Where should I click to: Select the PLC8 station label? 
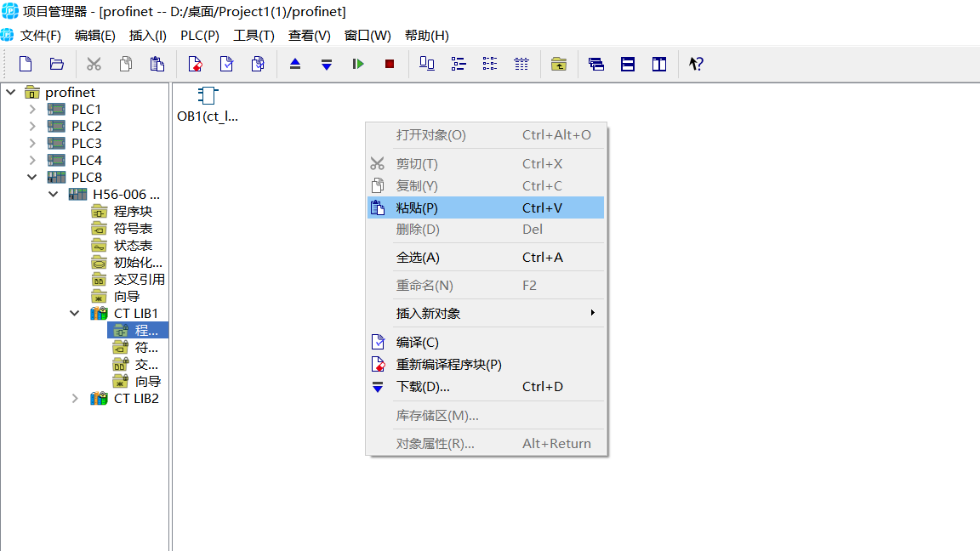click(x=86, y=178)
